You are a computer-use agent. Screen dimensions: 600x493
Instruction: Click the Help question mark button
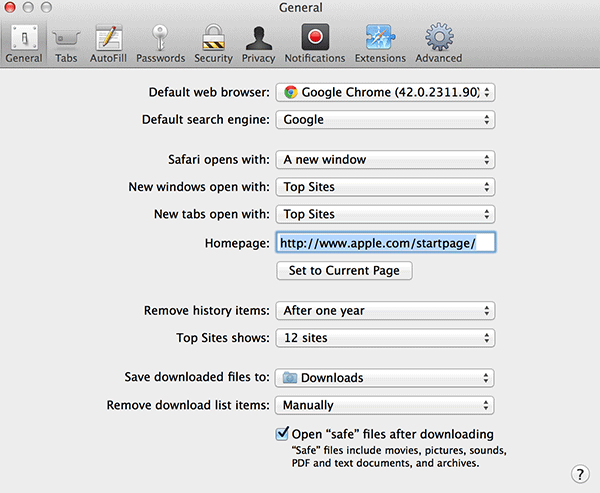(x=579, y=474)
